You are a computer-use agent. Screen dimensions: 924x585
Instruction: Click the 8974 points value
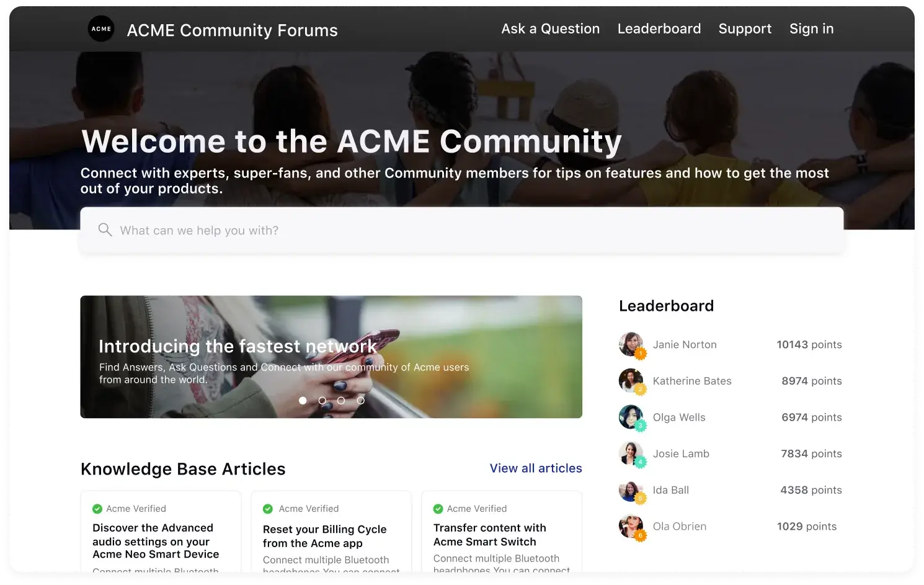(812, 381)
